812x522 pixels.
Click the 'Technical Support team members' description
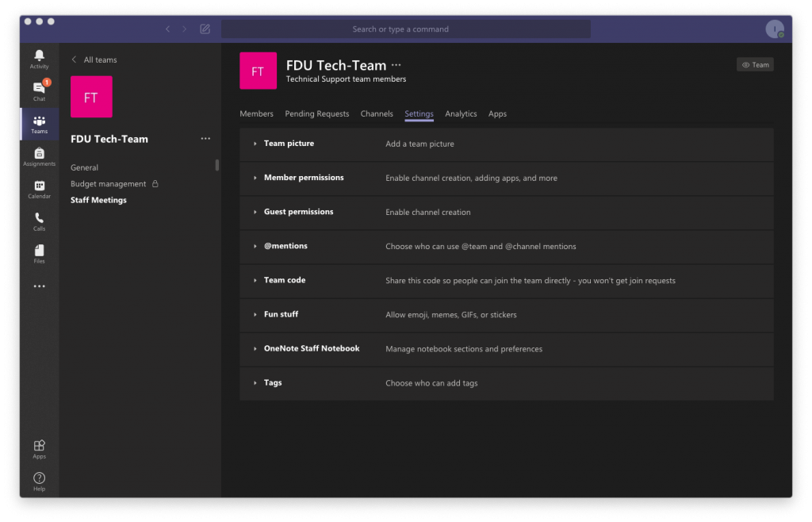click(346, 79)
